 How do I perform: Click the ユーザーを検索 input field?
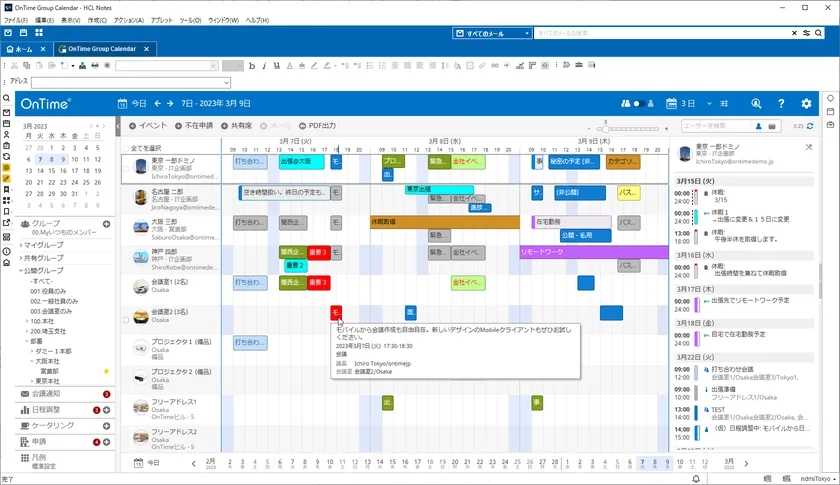point(716,126)
